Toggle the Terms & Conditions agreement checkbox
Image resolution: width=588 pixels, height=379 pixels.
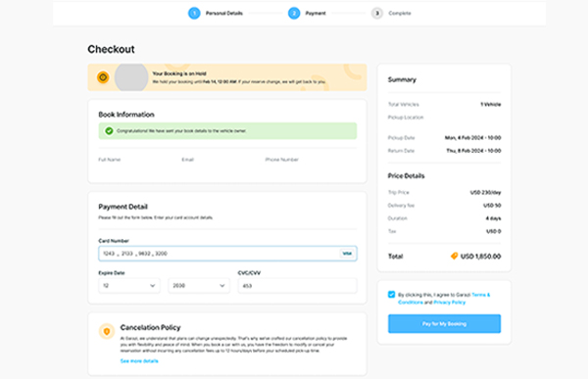391,294
